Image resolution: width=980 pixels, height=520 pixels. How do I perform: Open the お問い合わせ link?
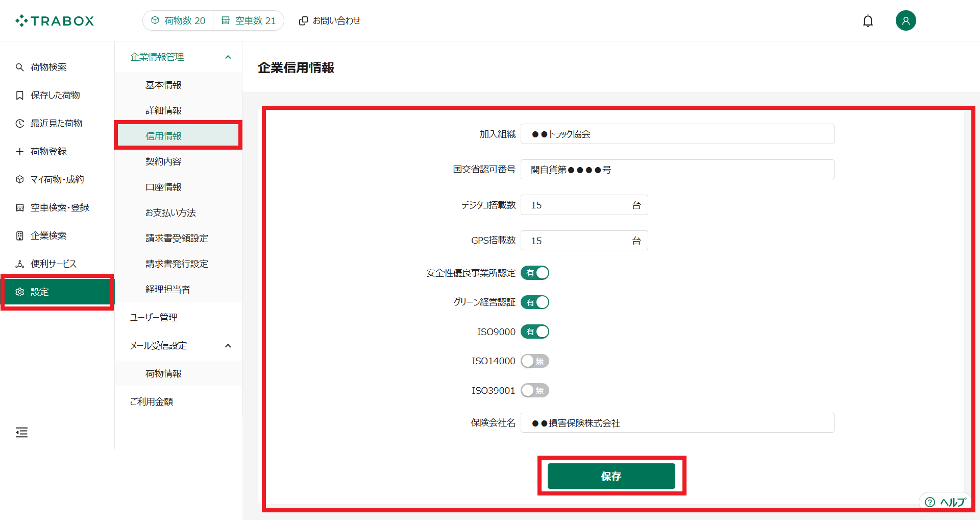(x=330, y=21)
